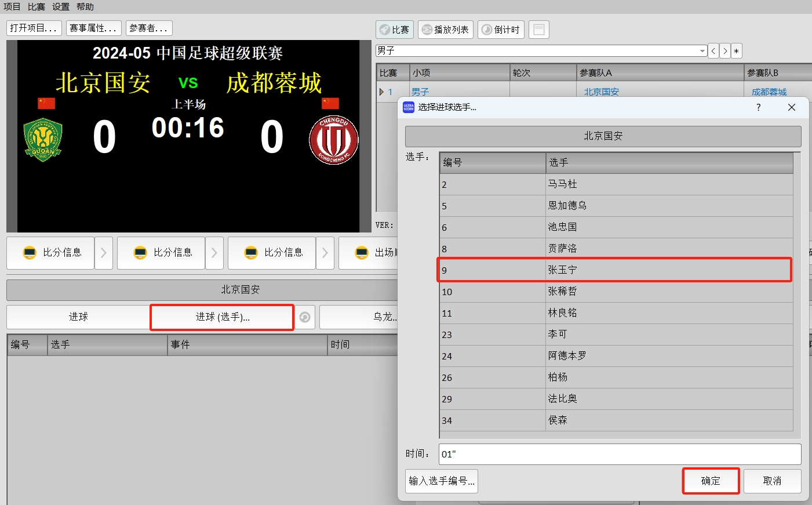Click the circular arrow icon beside 进球(选手)
Image resolution: width=812 pixels, height=505 pixels.
pyautogui.click(x=305, y=317)
